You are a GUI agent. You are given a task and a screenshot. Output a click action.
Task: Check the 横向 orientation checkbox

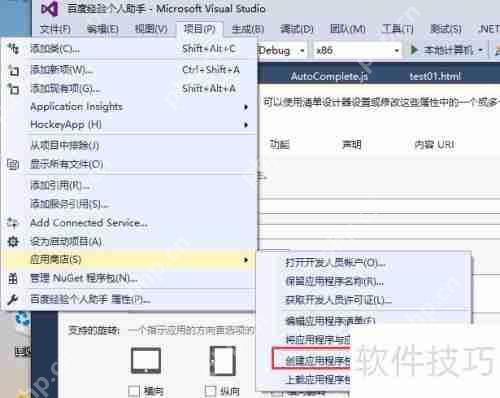tap(134, 391)
